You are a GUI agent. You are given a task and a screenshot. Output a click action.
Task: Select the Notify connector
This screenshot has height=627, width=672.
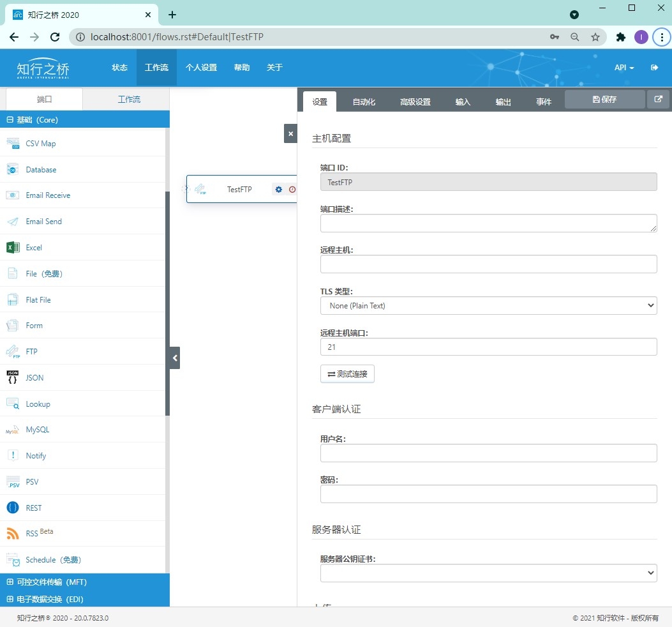pyautogui.click(x=36, y=455)
